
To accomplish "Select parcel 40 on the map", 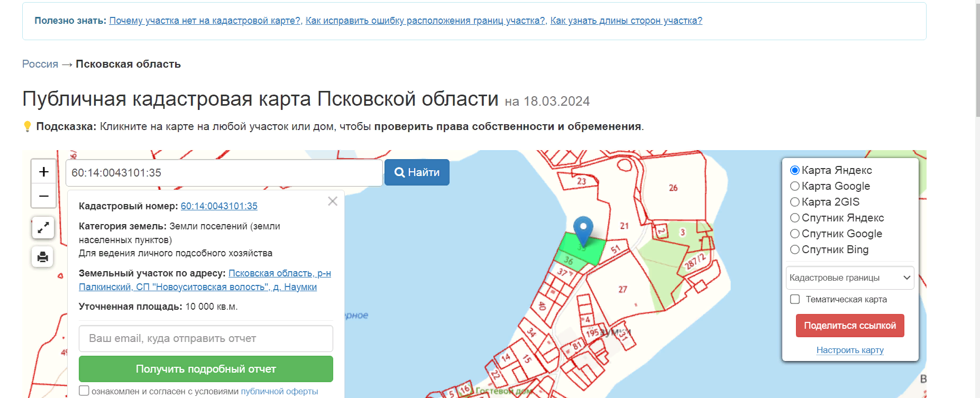I will pyautogui.click(x=542, y=306).
